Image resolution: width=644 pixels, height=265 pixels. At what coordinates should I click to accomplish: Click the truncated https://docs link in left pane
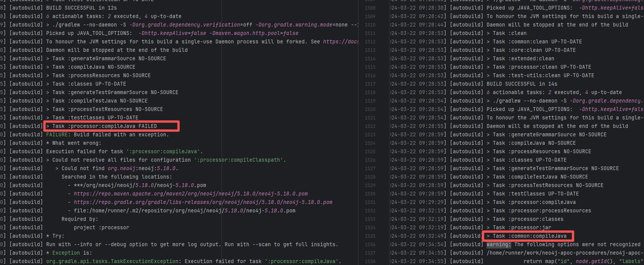[x=340, y=42]
